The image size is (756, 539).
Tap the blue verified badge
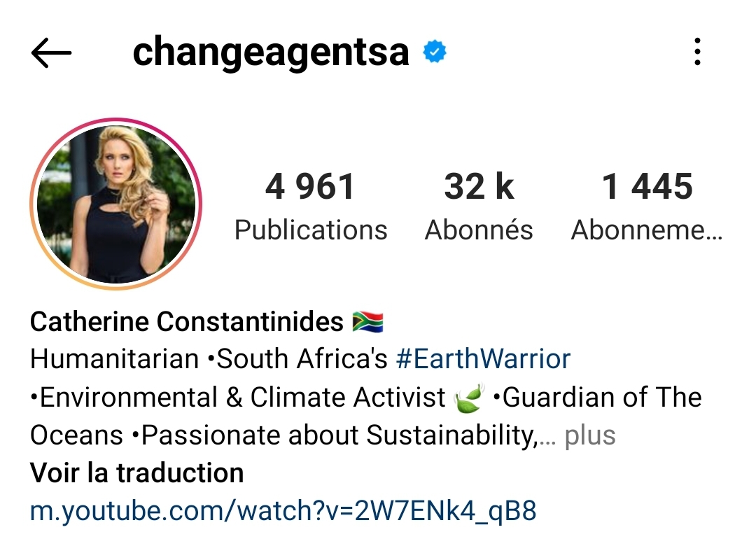(435, 52)
